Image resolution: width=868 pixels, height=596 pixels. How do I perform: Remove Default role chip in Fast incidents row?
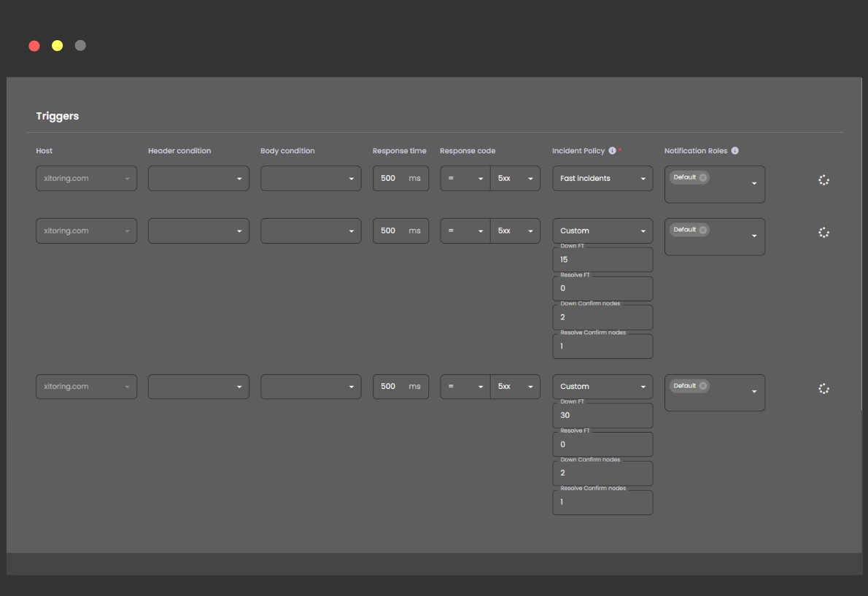[x=702, y=178]
